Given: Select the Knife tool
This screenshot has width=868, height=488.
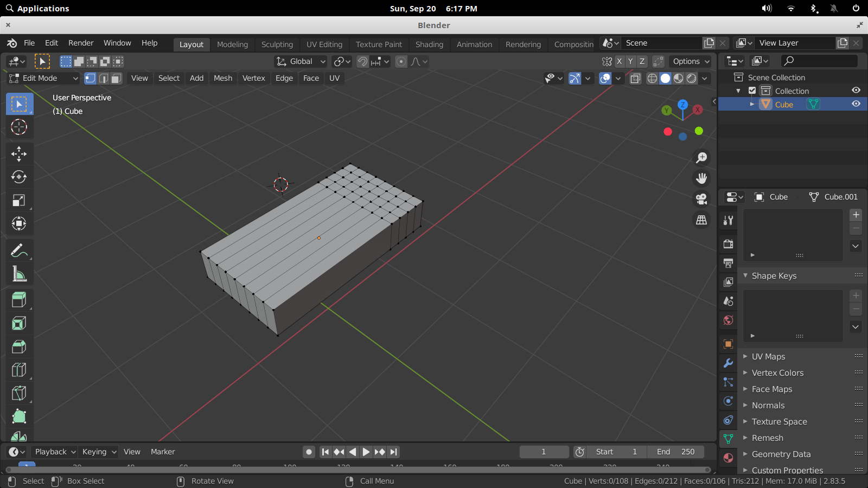Looking at the screenshot, I should pos(19,393).
